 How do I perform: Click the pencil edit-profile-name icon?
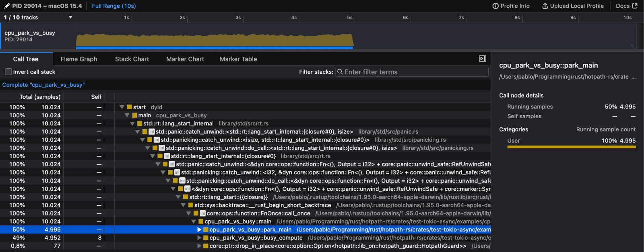pos(7,6)
